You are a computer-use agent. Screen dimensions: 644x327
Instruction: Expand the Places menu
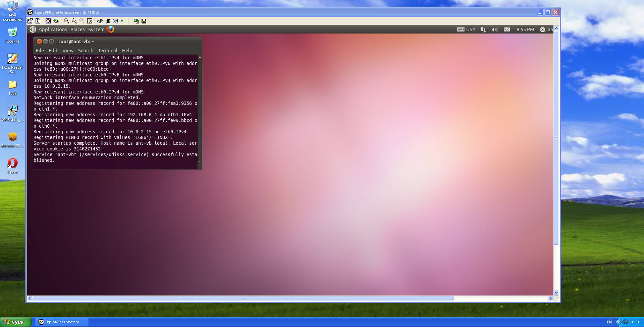(x=77, y=29)
